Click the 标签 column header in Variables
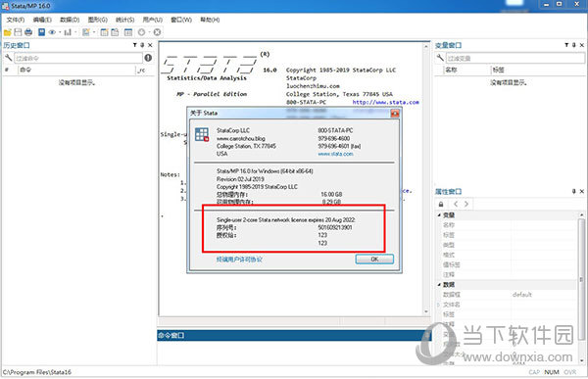 click(538, 70)
